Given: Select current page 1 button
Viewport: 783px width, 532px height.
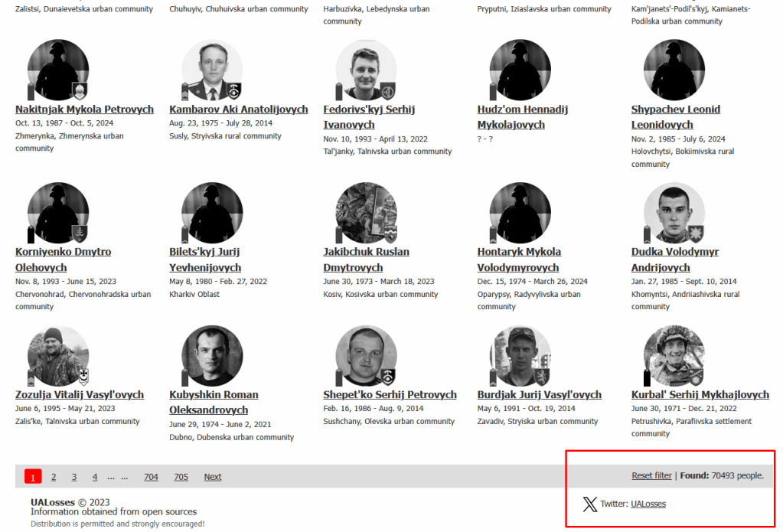Looking at the screenshot, I should coord(33,477).
